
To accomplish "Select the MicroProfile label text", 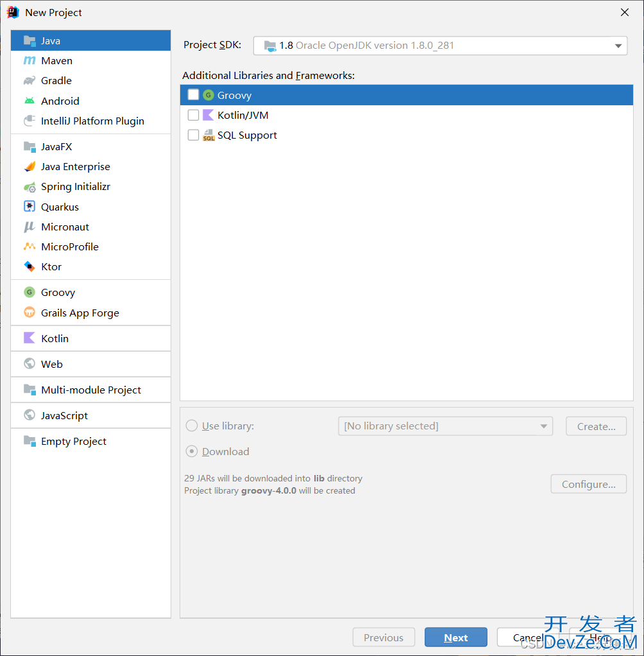I will (70, 247).
